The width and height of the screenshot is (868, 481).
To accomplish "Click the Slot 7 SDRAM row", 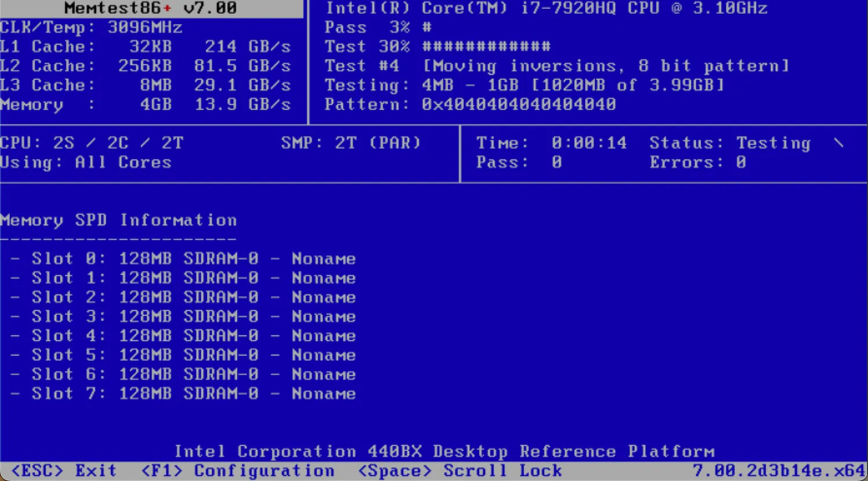I will pos(183,394).
